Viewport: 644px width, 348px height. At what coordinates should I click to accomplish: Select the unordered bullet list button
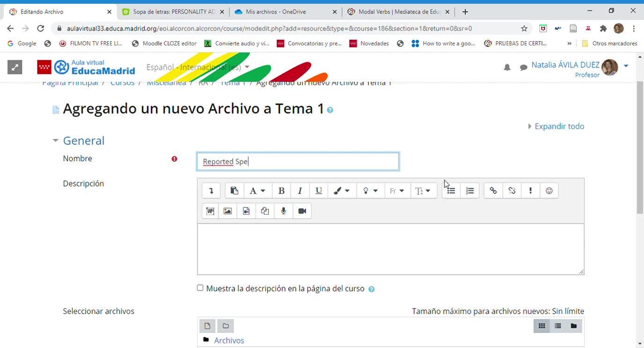point(451,191)
